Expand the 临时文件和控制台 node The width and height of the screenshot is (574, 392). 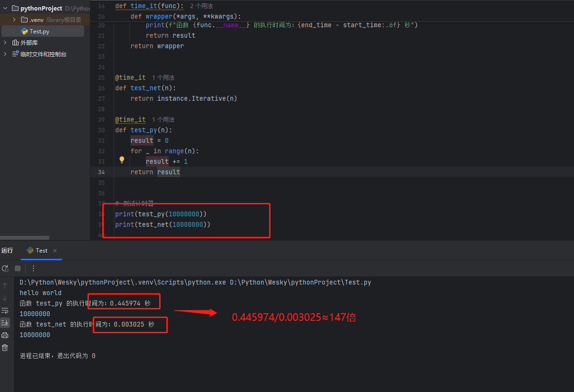(5, 54)
